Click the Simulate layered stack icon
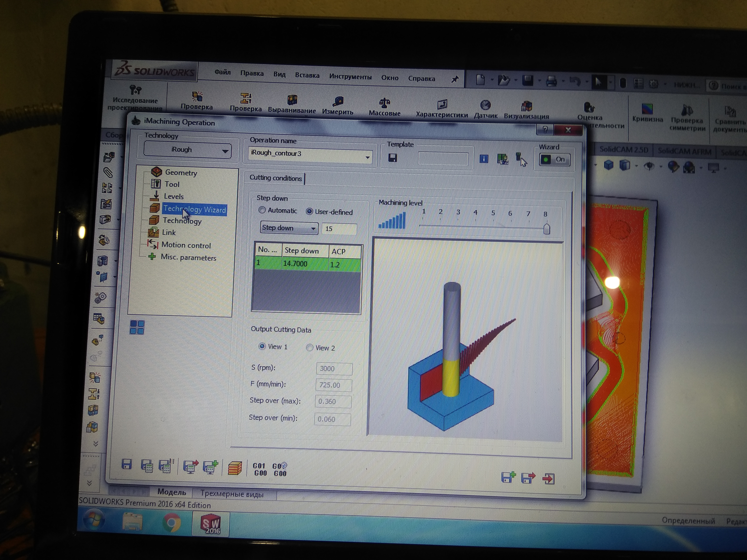The height and width of the screenshot is (560, 747). click(x=235, y=468)
